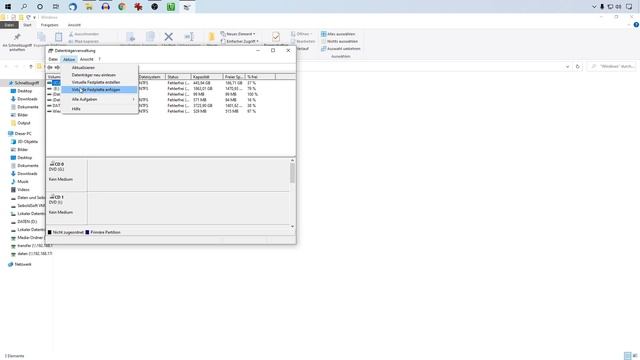Screen dimensions: 640x360
Task: Switch to the 'Start' ribbon tab in Explorer
Action: 27,25
